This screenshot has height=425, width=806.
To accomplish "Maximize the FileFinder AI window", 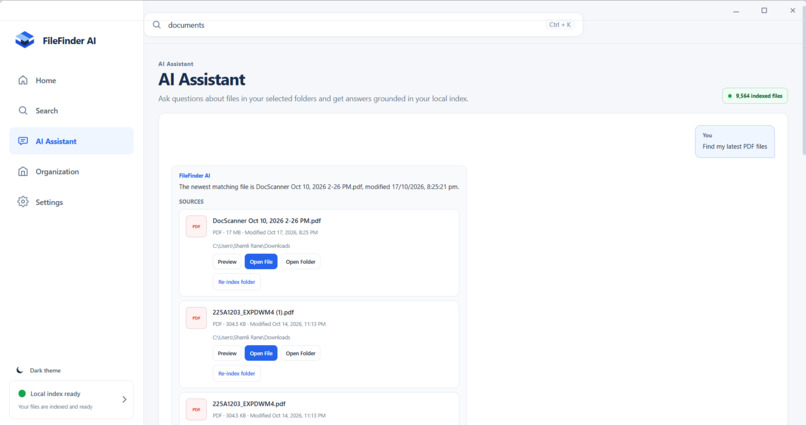I will [x=764, y=10].
